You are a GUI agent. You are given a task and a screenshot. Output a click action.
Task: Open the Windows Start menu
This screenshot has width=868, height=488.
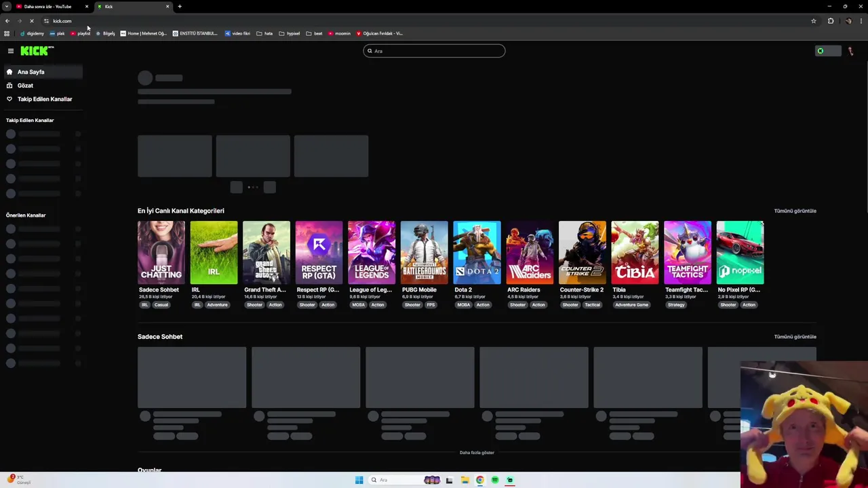point(359,480)
